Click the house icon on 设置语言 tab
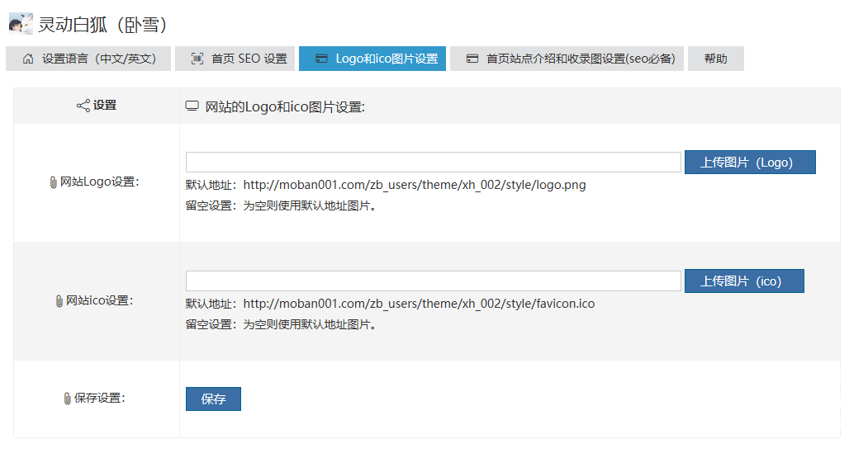 click(x=28, y=59)
